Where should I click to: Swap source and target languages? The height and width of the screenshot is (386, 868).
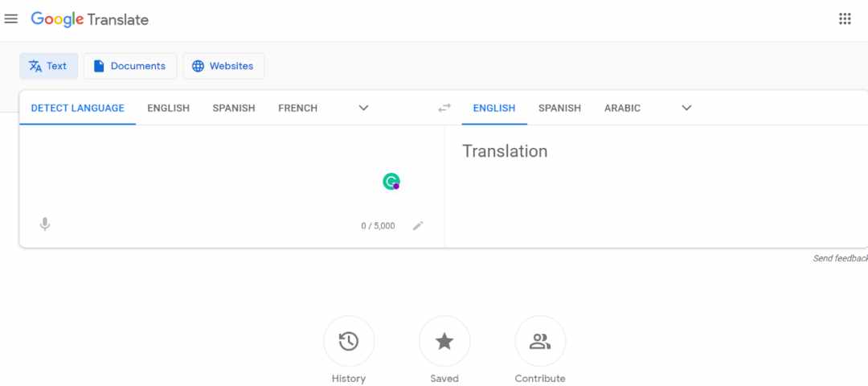[444, 108]
